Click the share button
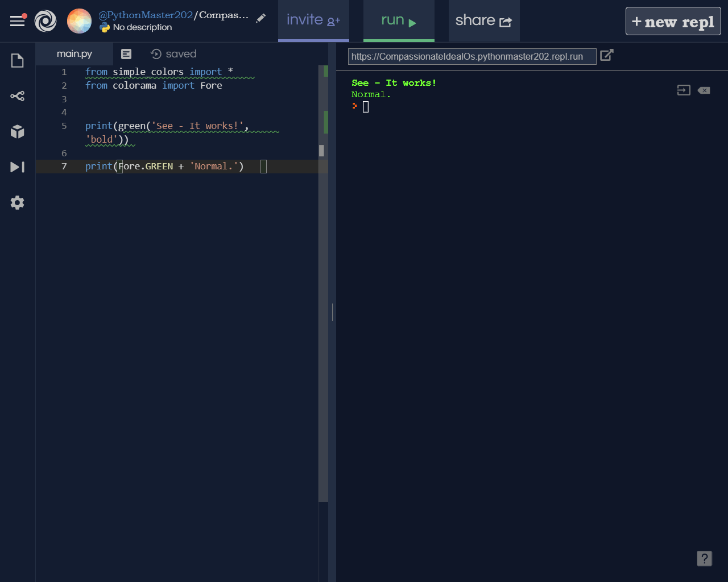Image resolution: width=728 pixels, height=582 pixels. (484, 21)
